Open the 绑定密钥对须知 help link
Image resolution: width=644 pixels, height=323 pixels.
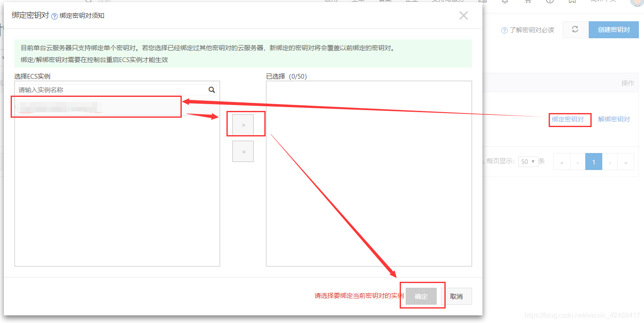[82, 16]
